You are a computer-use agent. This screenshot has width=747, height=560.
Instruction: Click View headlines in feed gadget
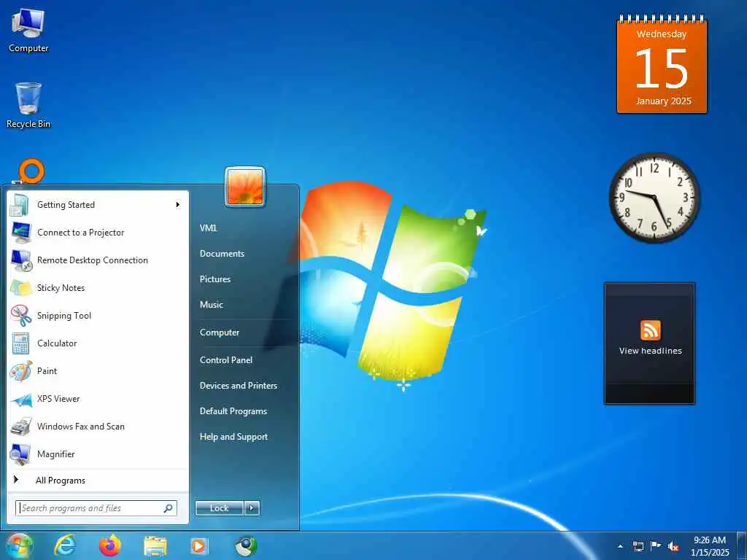[650, 351]
